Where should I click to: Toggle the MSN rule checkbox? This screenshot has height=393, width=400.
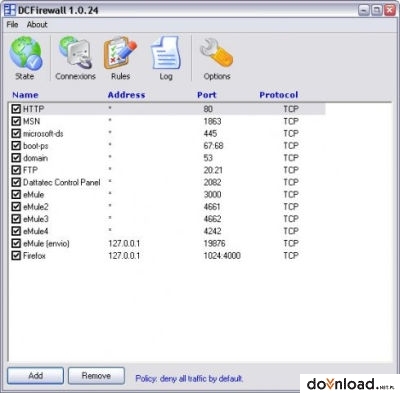click(16, 121)
